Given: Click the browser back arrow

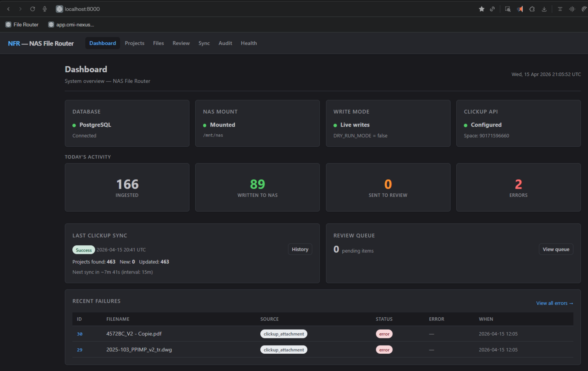Looking at the screenshot, I should point(8,9).
